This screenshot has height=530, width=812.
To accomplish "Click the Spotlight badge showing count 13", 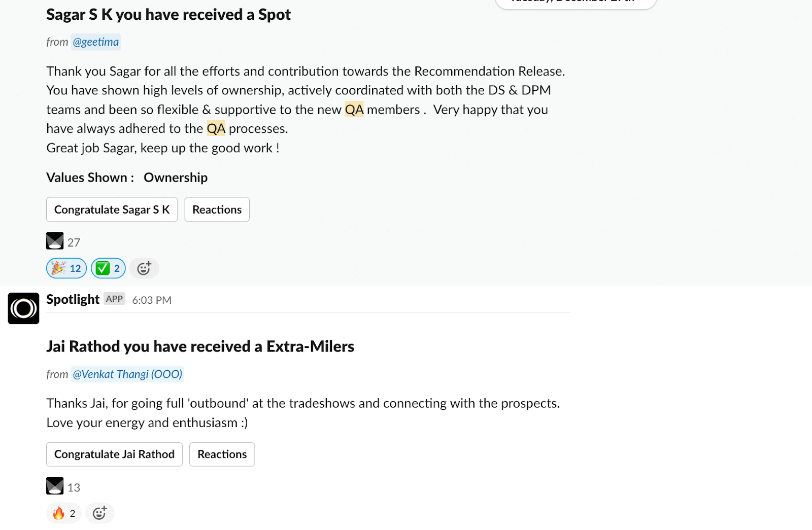I will (63, 486).
